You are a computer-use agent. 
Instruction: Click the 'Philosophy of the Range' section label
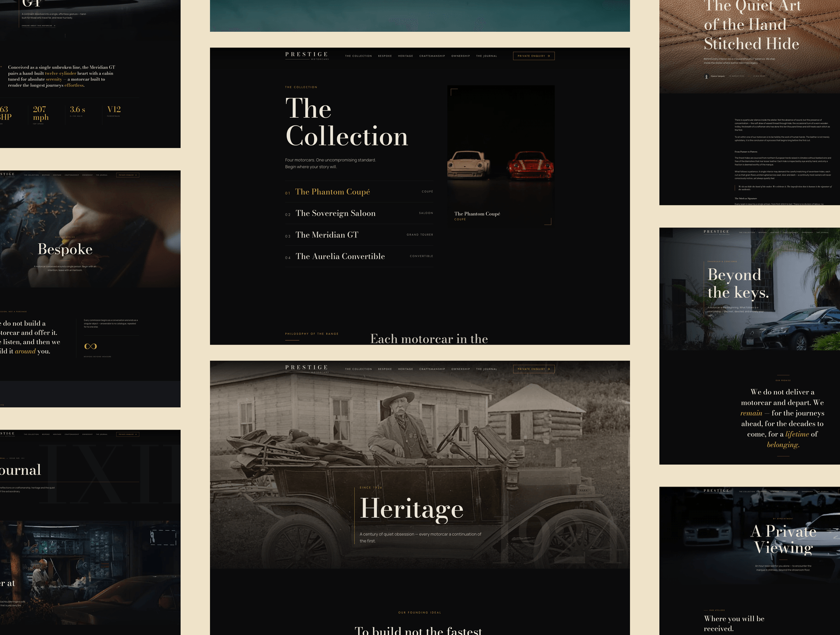tap(312, 334)
